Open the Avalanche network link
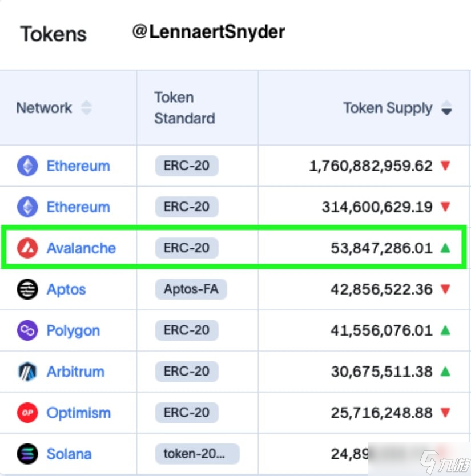The image size is (471, 476). pyautogui.click(x=81, y=248)
